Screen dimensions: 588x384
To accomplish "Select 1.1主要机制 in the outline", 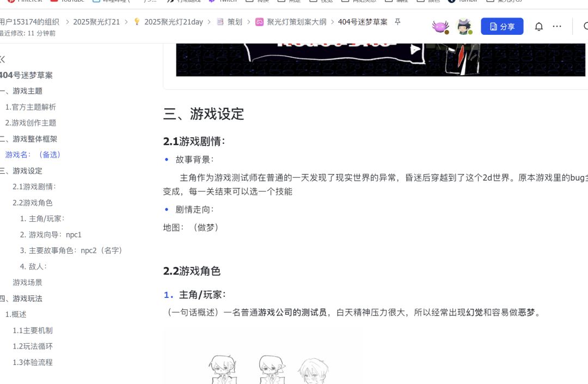I will click(x=32, y=331).
